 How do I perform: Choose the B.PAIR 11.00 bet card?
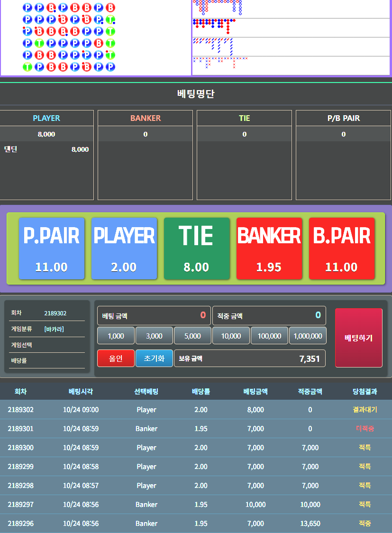click(342, 248)
